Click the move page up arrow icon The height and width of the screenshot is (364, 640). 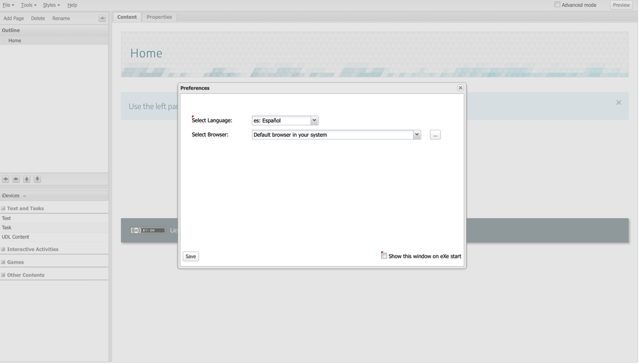(27, 179)
